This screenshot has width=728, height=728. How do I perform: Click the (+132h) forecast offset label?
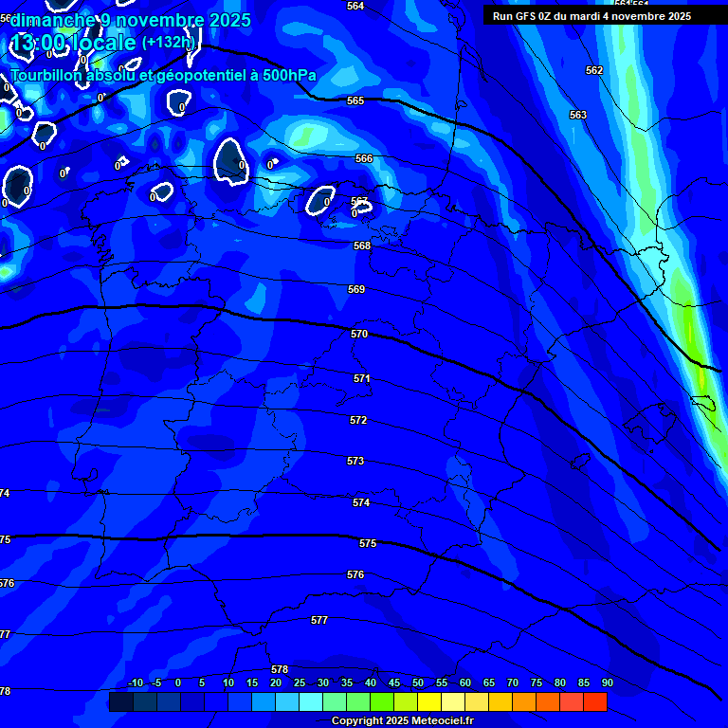tap(167, 43)
